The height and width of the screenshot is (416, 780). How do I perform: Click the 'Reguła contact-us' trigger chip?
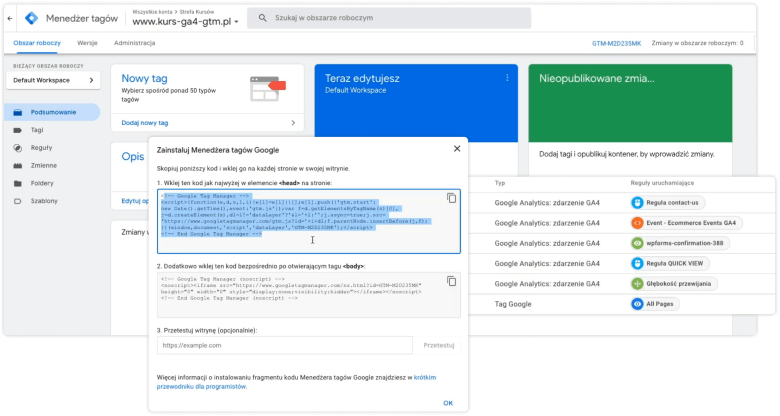click(667, 203)
